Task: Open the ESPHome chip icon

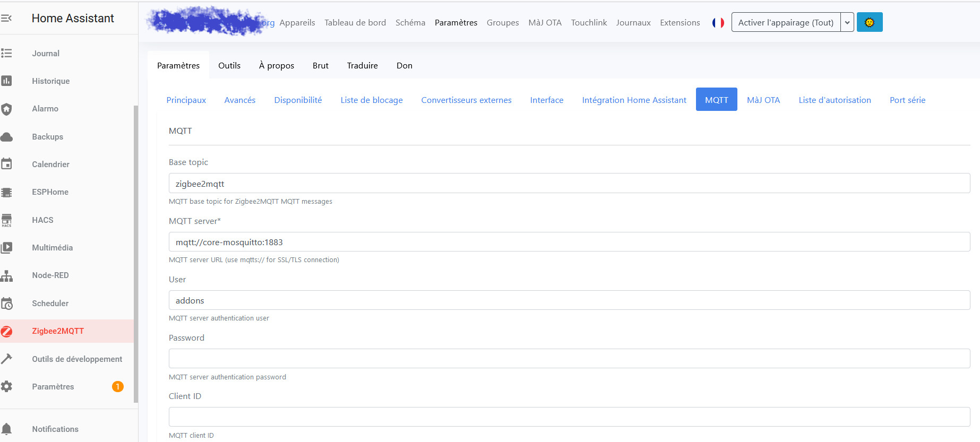Action: point(6,192)
